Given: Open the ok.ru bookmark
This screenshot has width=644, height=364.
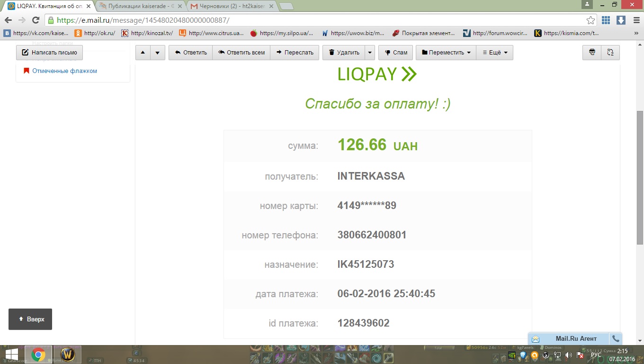Looking at the screenshot, I should tap(95, 33).
